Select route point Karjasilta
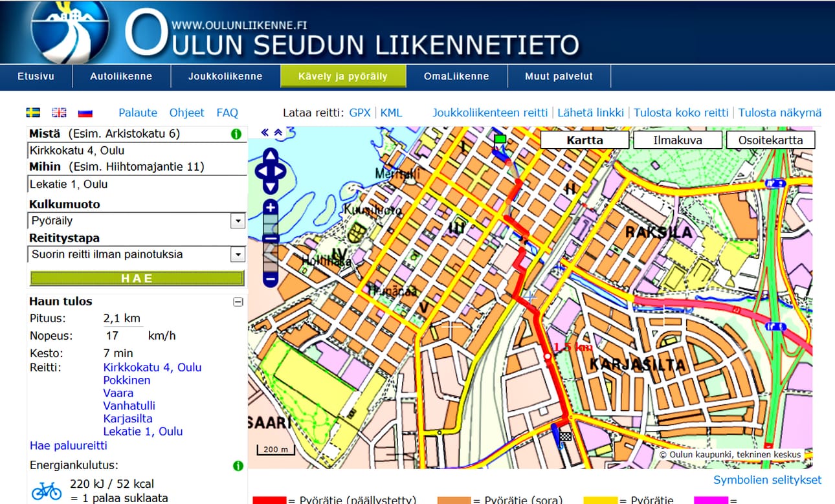This screenshot has width=835, height=504. coord(128,419)
